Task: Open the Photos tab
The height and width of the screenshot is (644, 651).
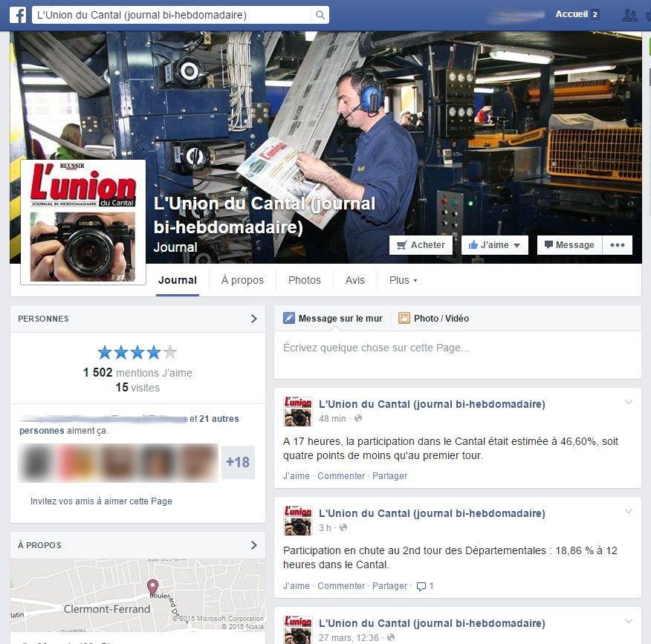Action: (x=305, y=280)
